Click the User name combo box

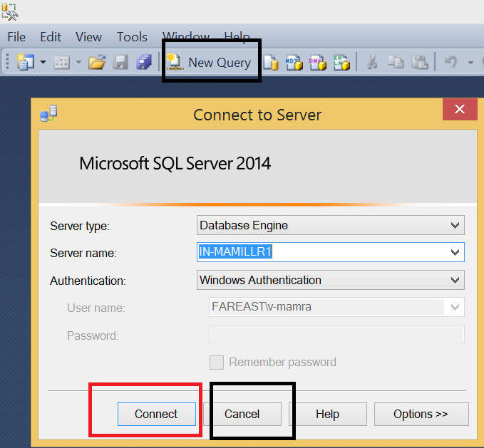pos(336,307)
